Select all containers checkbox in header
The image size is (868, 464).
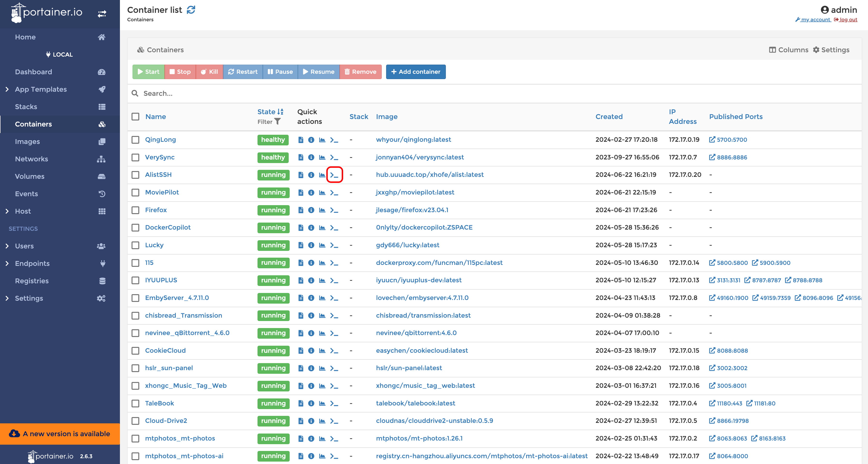pos(135,117)
